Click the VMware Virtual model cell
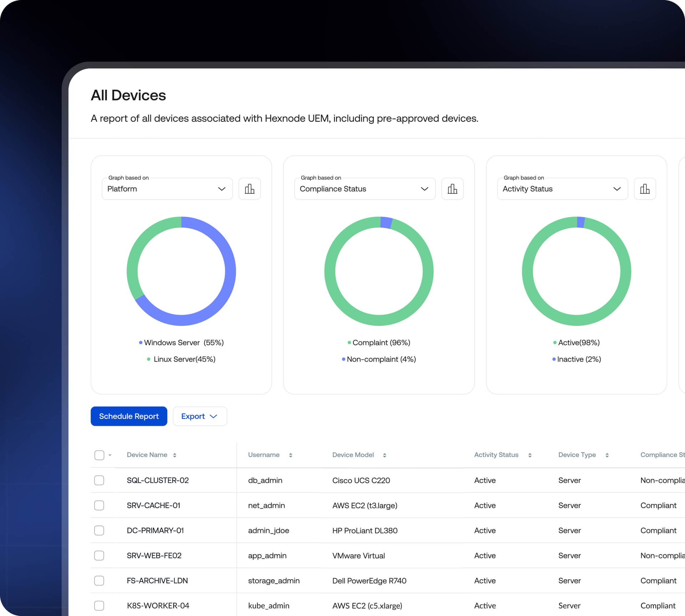 click(x=359, y=555)
